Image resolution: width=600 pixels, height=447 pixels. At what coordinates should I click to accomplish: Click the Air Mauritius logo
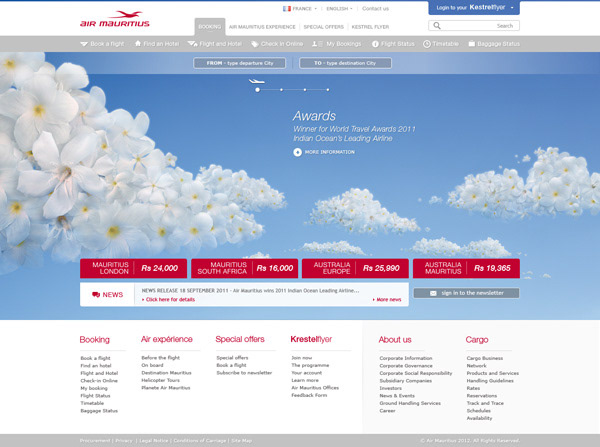tap(115, 19)
